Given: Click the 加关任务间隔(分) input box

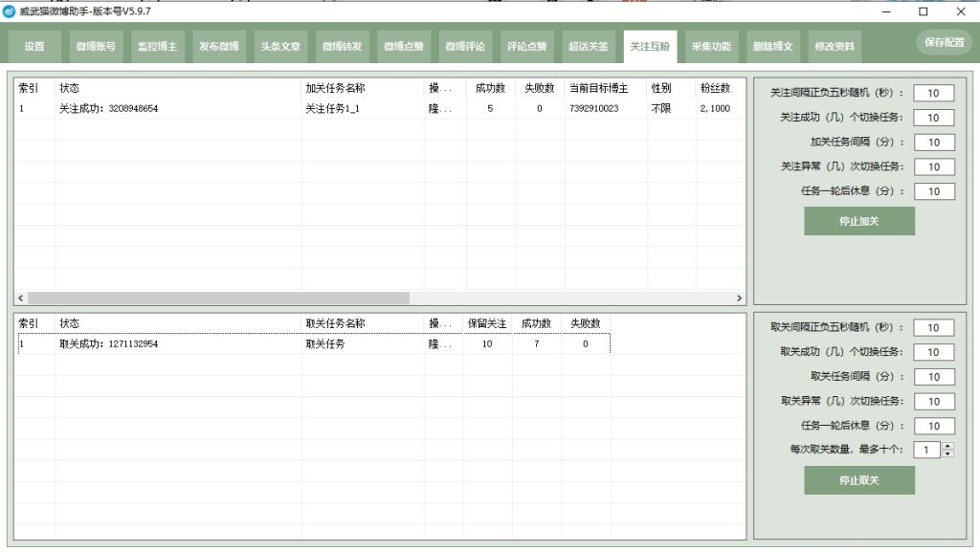Looking at the screenshot, I should pos(933,143).
